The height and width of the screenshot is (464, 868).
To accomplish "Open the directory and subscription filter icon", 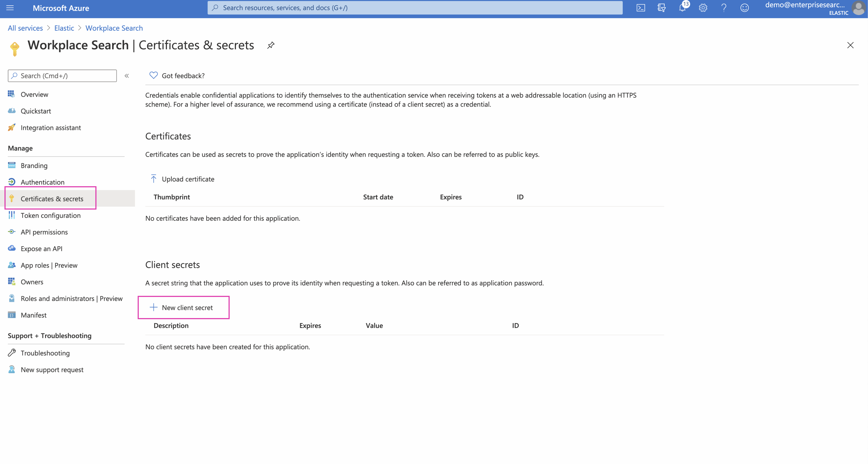I will coord(661,8).
